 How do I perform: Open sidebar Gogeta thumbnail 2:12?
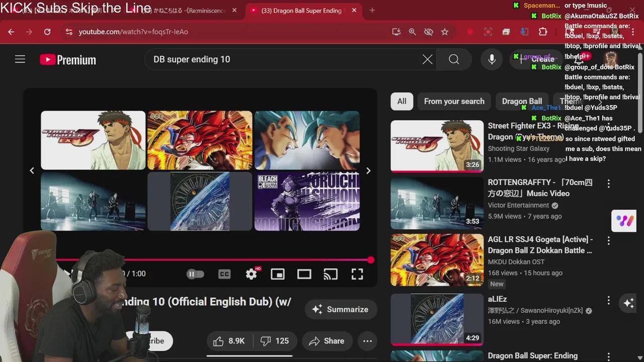[437, 260]
